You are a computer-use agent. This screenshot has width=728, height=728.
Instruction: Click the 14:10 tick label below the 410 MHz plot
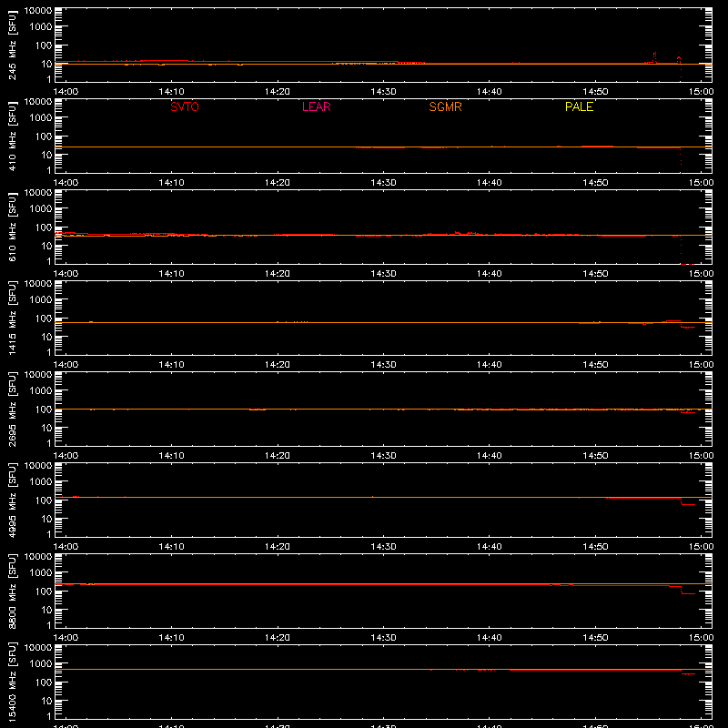tap(171, 183)
